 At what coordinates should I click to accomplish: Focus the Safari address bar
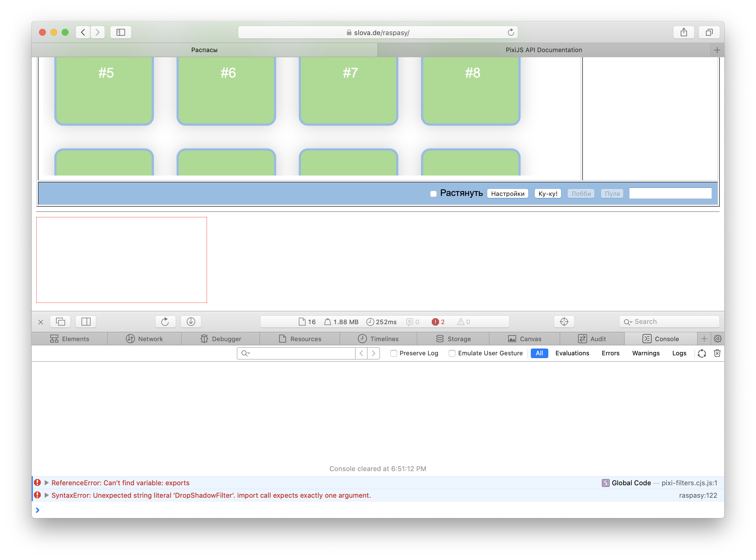click(x=378, y=32)
